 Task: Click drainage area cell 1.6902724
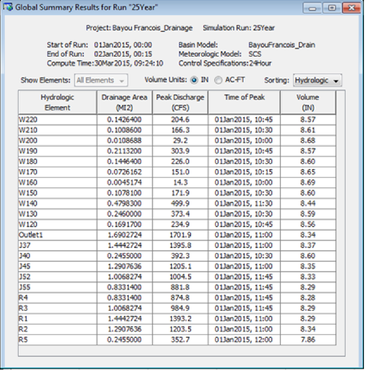pos(124,235)
